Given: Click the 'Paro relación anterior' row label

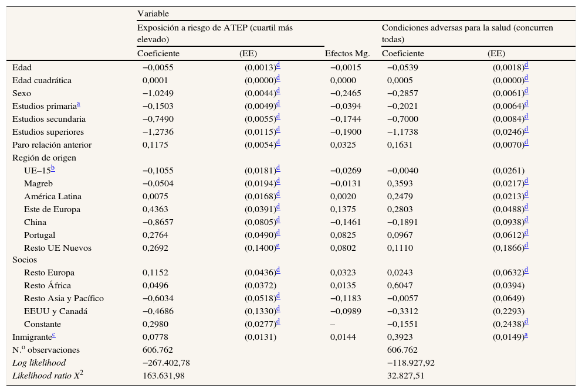Looking at the screenshot, I should point(52,145).
